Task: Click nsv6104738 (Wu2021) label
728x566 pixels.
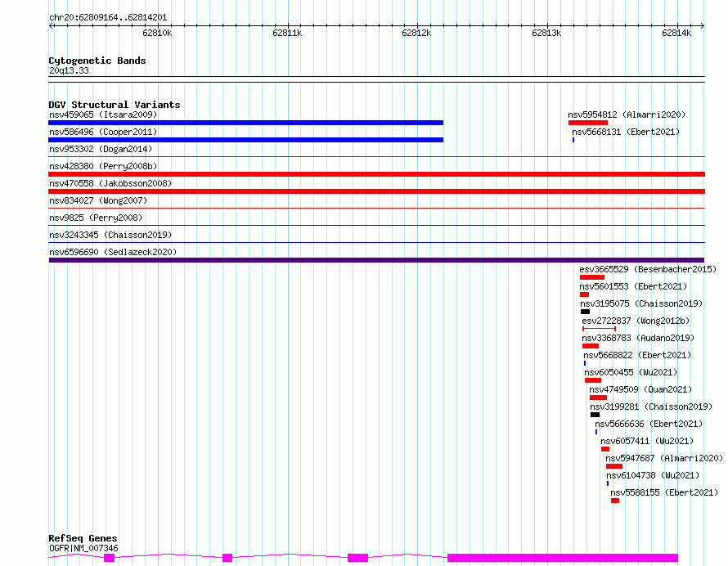Action: [653, 475]
